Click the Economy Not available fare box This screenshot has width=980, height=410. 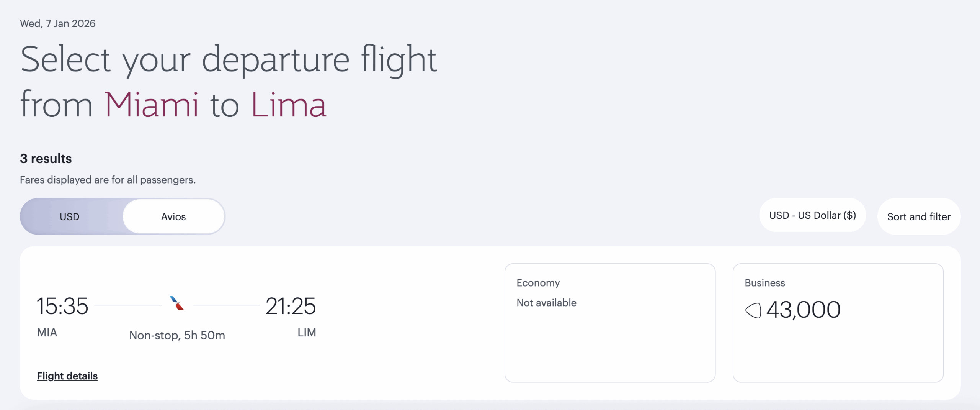coord(609,323)
